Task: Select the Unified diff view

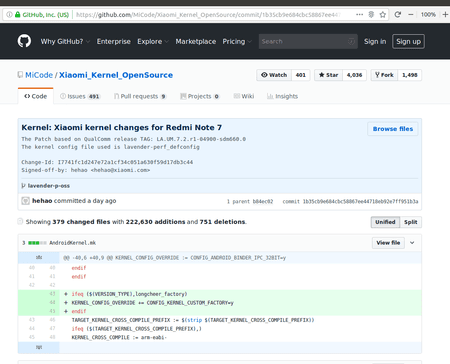Action: (x=385, y=222)
